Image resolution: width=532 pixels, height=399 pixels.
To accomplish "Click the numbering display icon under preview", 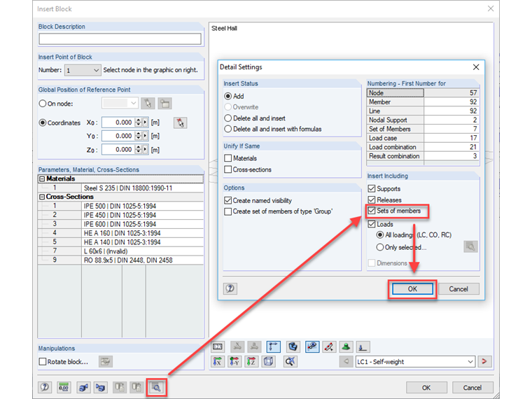I will pos(218,346).
